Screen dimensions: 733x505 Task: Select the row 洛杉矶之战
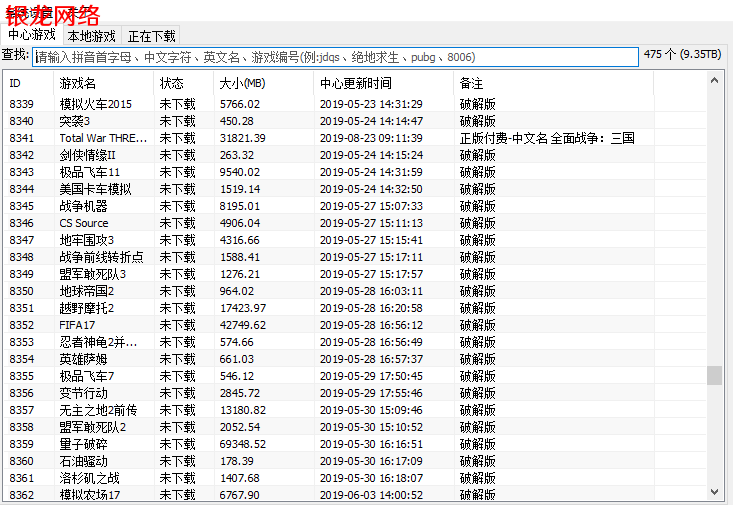[x=354, y=478]
